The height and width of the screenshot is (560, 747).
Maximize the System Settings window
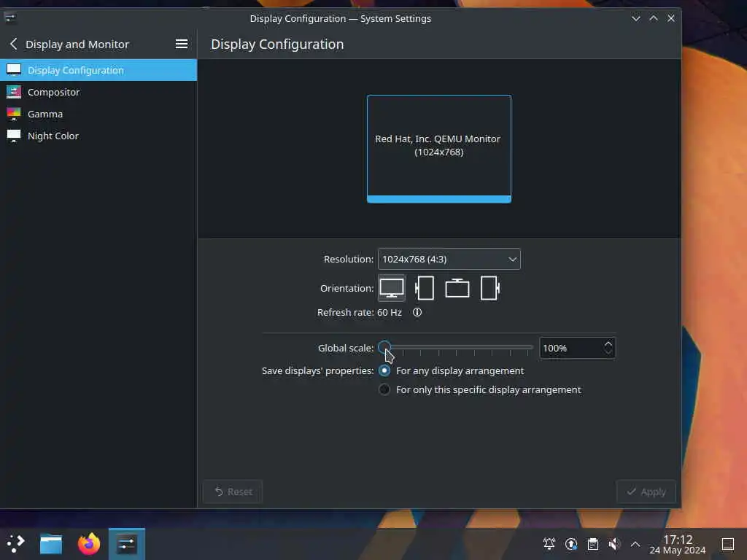coord(653,18)
